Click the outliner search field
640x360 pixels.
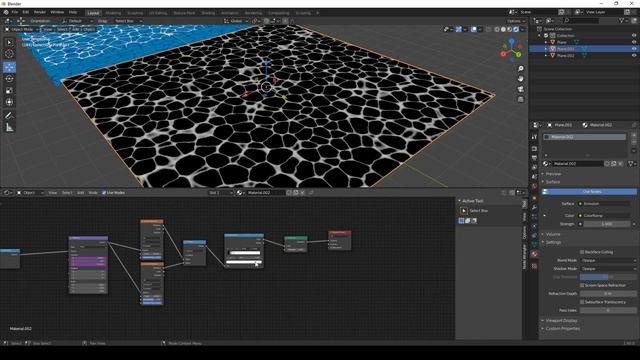[580, 20]
